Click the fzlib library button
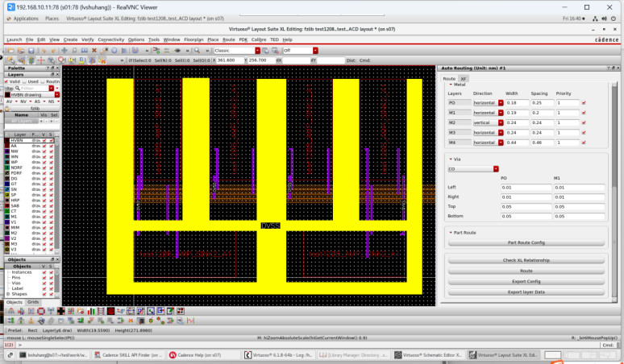Screen dimensions: 624x364 35,108
